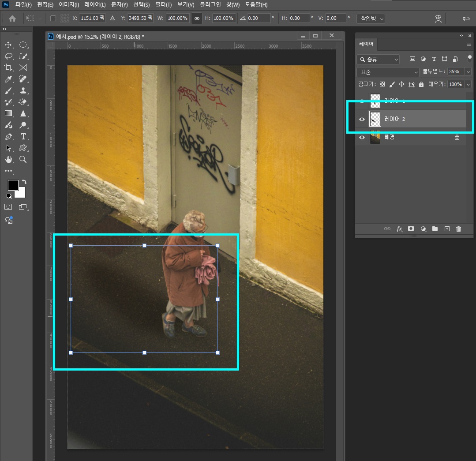This screenshot has width=476, height=461.
Task: Toggle lock position cross-arrows icon
Action: tap(401, 84)
